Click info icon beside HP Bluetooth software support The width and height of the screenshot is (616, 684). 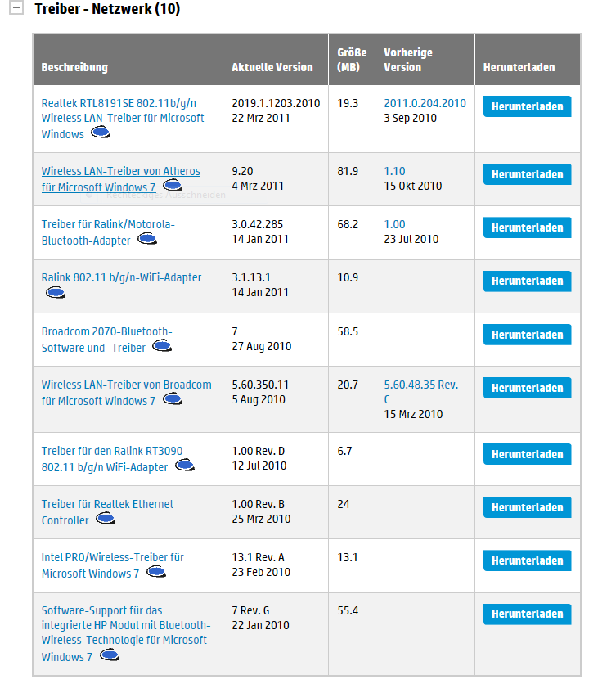click(110, 655)
